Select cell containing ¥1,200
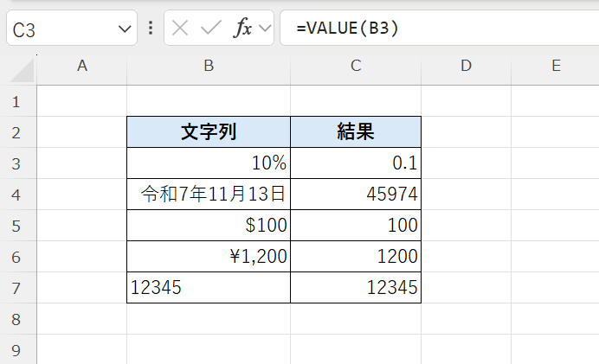 (208, 256)
